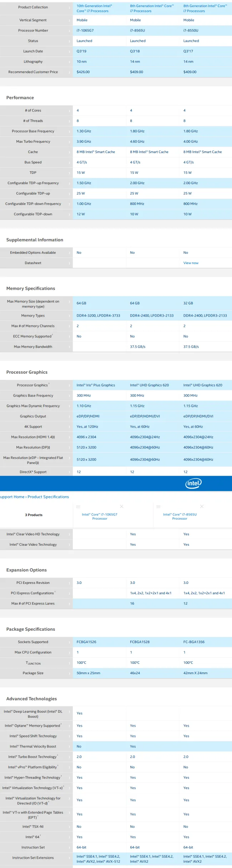The width and height of the screenshot is (232, 868).
Task: Click the 4.60 GHz max turbo value
Action: tap(137, 142)
